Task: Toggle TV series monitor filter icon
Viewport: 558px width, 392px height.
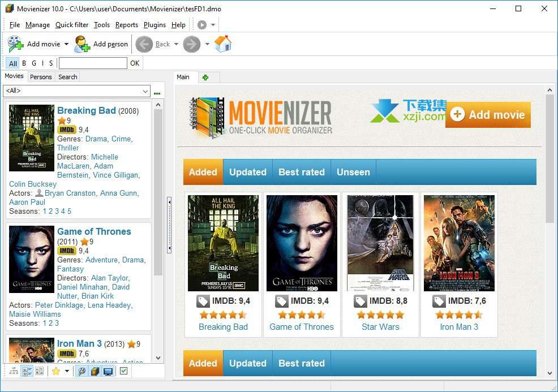Action: pyautogui.click(x=108, y=372)
